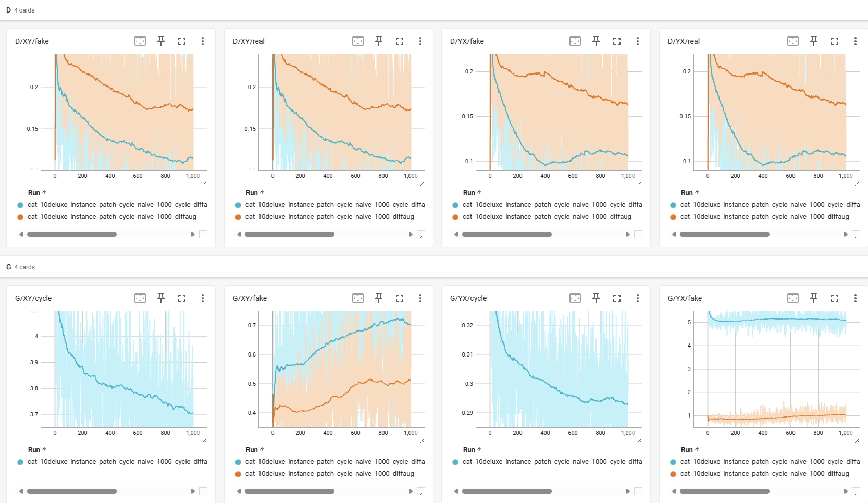Click diffaug run name in G/XY/fake legend
Image resolution: width=868 pixels, height=503 pixels.
point(329,474)
